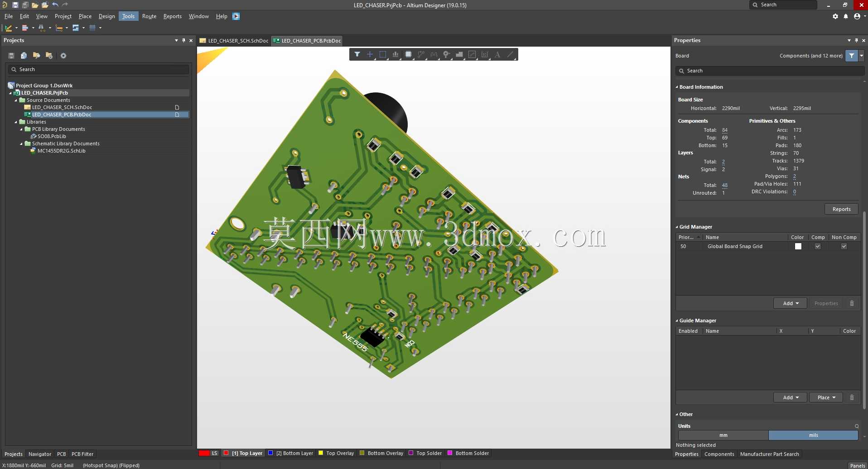The height and width of the screenshot is (469, 868).
Task: Click the Projects panel settings gear
Action: click(63, 56)
